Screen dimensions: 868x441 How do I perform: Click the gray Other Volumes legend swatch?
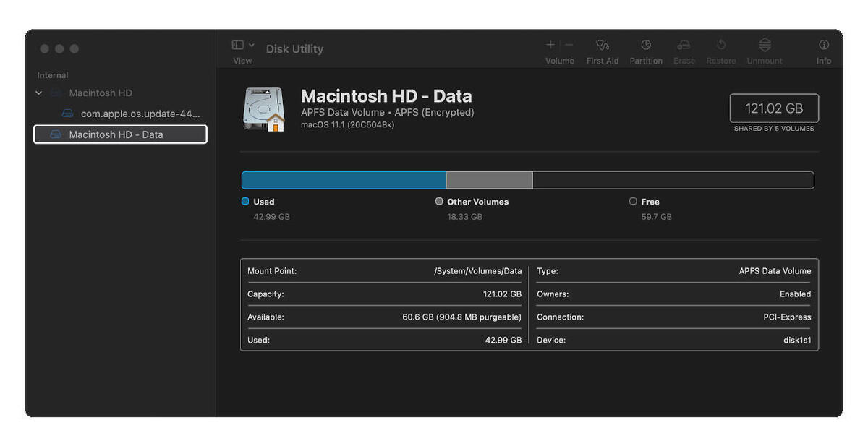pyautogui.click(x=439, y=201)
